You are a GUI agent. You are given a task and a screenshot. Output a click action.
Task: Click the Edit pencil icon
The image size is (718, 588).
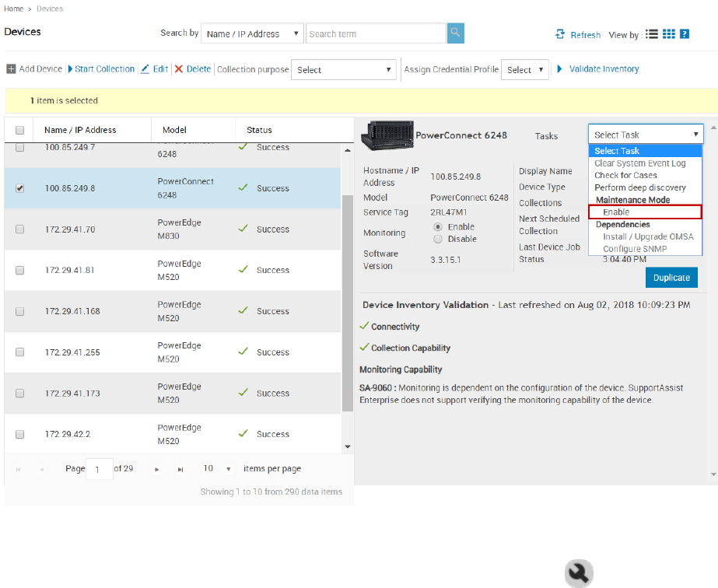point(145,69)
